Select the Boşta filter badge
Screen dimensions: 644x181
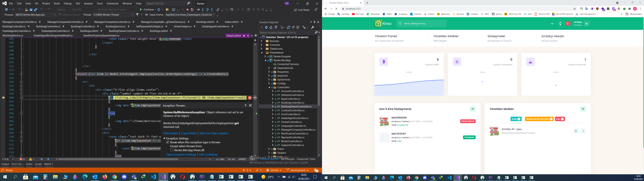[516, 119]
